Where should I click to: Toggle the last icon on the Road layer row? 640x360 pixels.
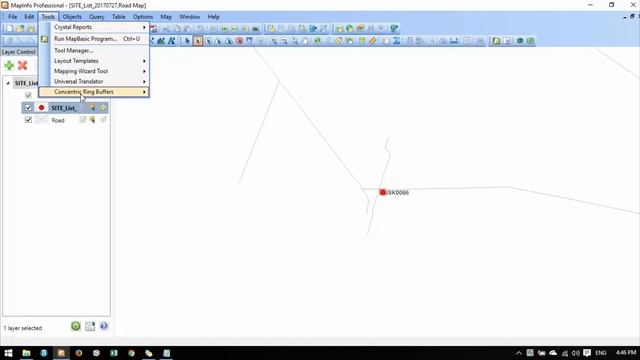(x=103, y=120)
